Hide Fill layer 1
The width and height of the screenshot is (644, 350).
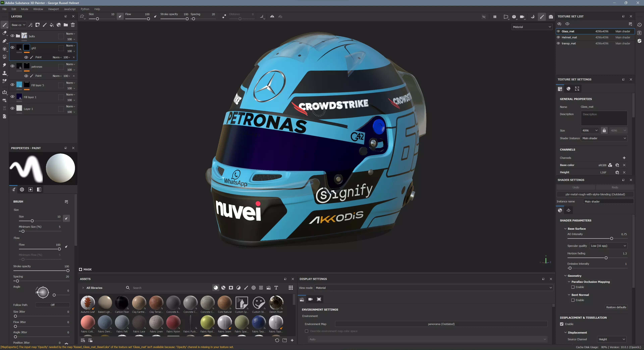12,97
